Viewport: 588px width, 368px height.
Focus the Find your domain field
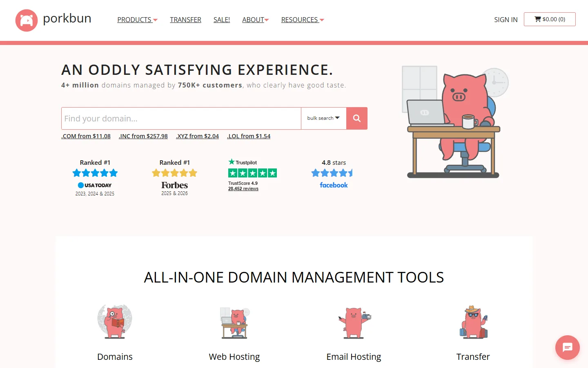(x=181, y=118)
